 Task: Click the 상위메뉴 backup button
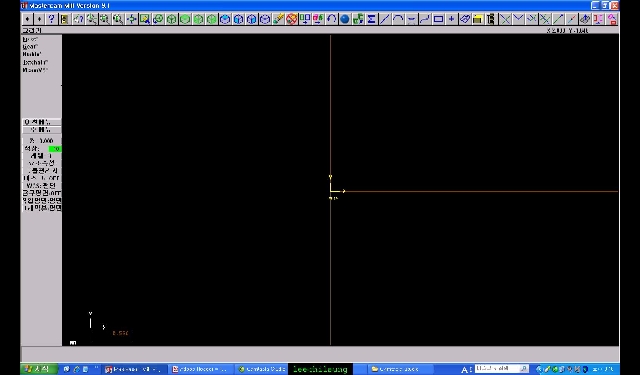[42, 122]
